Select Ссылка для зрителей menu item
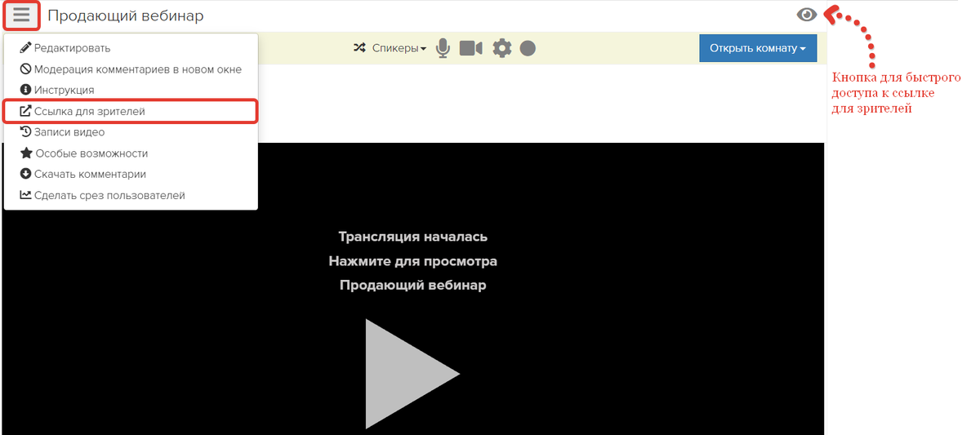Viewport: 980px width, 435px height. click(89, 111)
